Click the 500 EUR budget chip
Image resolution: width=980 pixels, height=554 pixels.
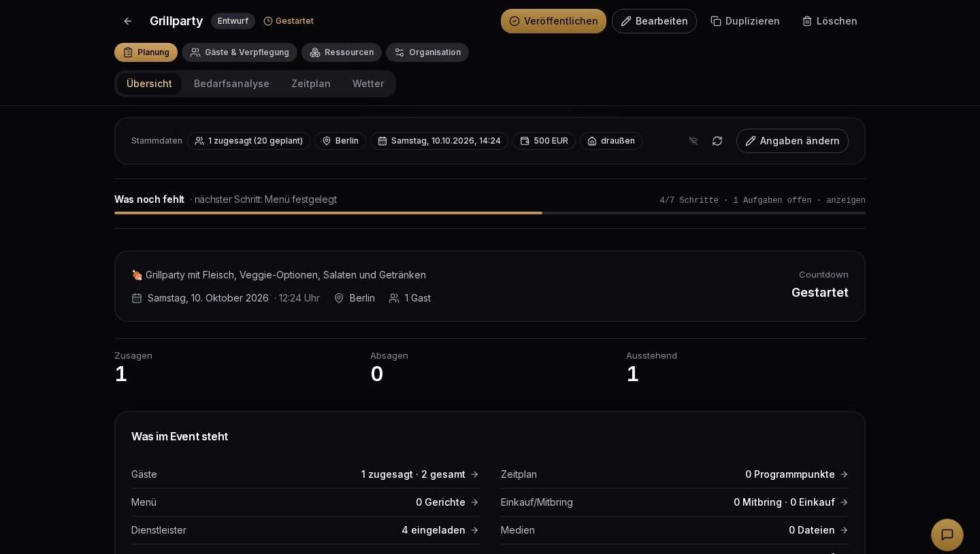[x=544, y=141]
